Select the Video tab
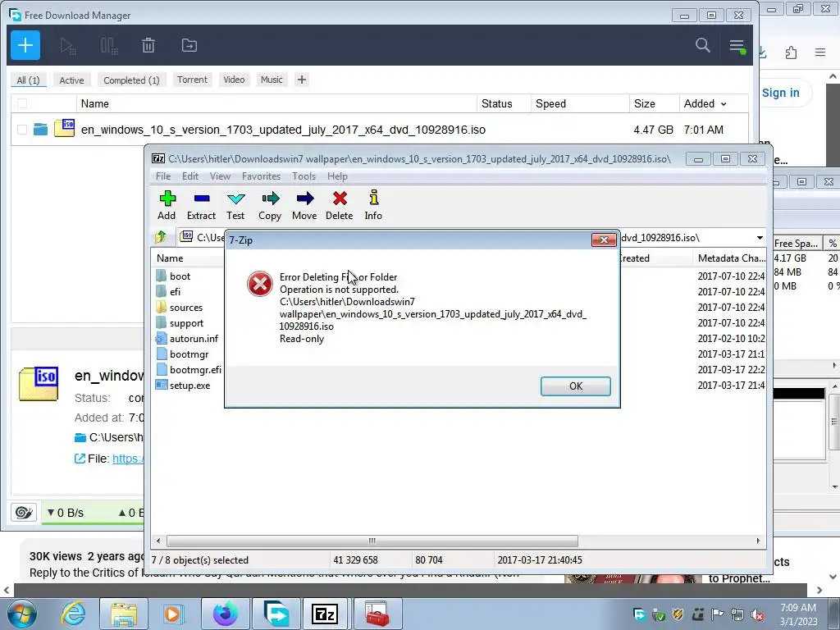This screenshot has width=840, height=630. (234, 80)
